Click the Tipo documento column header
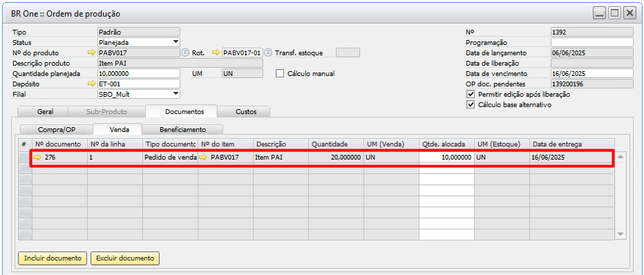 click(x=170, y=144)
